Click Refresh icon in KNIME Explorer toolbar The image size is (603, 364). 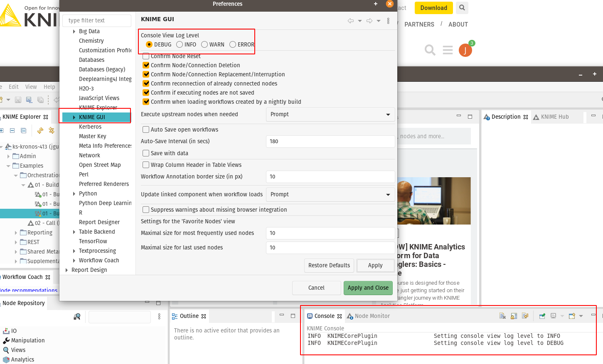(40, 130)
